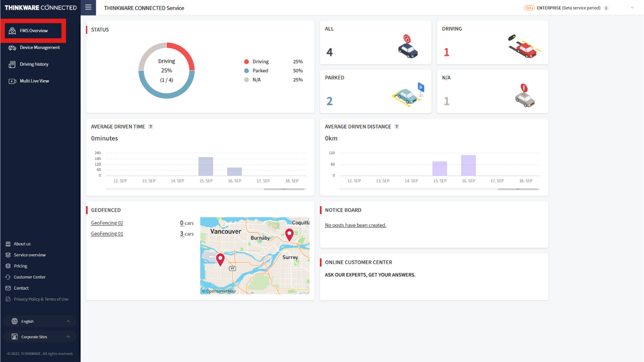The height and width of the screenshot is (362, 644).
Task: Open FMS Overview menu item
Action: [33, 31]
